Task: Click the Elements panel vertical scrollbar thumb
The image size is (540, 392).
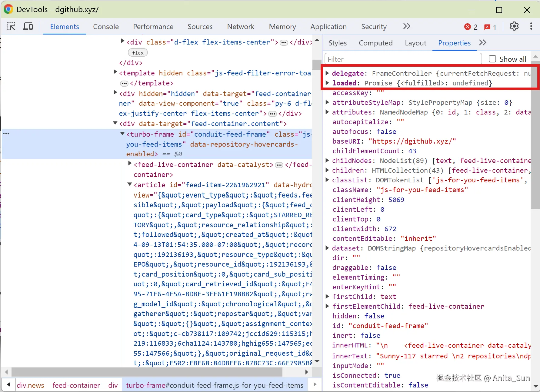Action: [317, 64]
